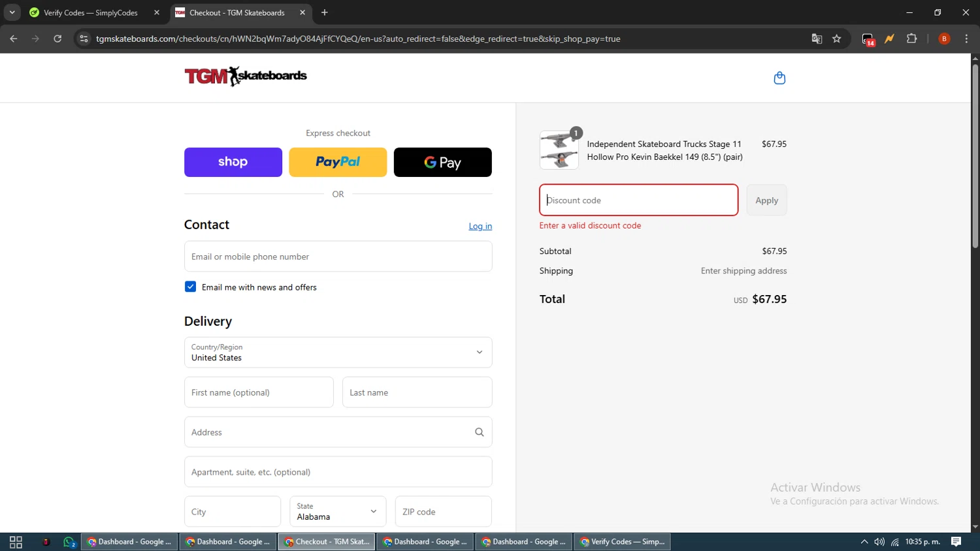Screen dimensions: 980x551
Task: Click the discount Apply button
Action: (767, 200)
